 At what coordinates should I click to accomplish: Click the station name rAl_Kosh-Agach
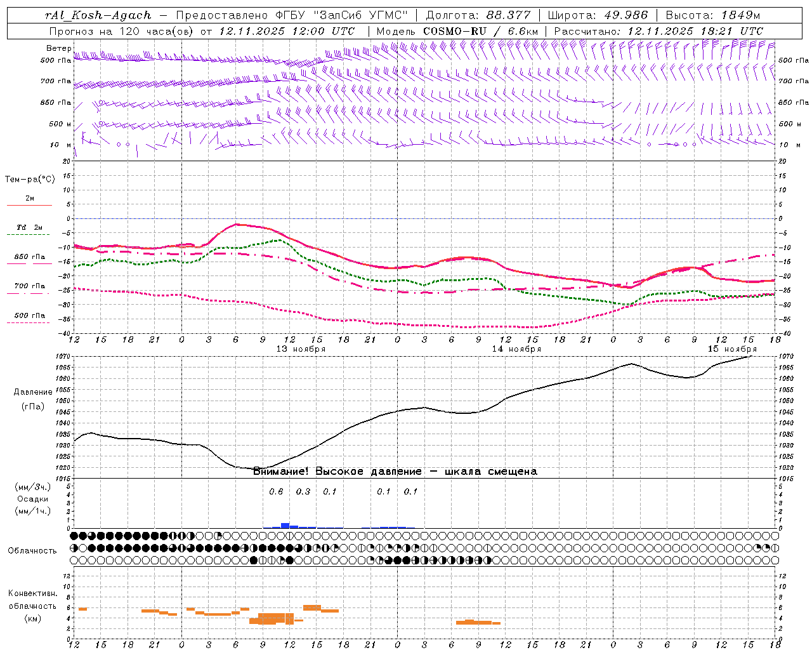(x=98, y=15)
